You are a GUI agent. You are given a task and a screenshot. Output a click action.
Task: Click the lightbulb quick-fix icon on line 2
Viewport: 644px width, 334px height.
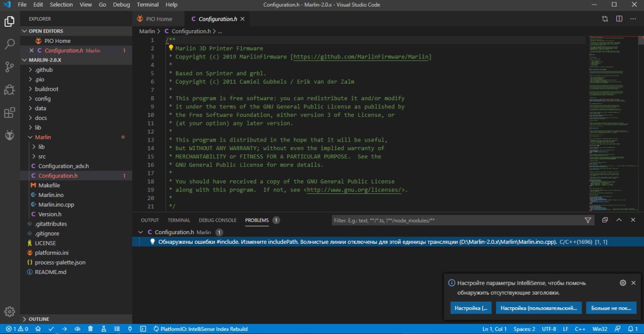[171, 48]
